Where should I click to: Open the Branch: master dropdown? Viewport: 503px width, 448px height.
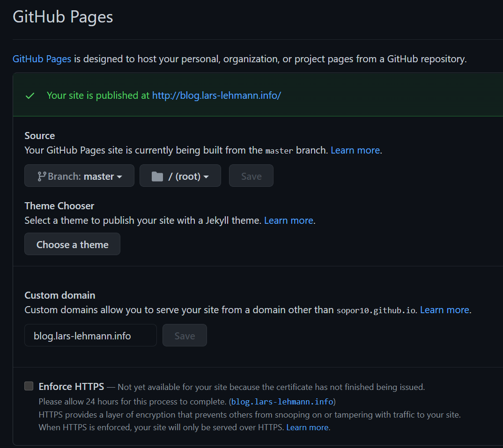(x=79, y=176)
